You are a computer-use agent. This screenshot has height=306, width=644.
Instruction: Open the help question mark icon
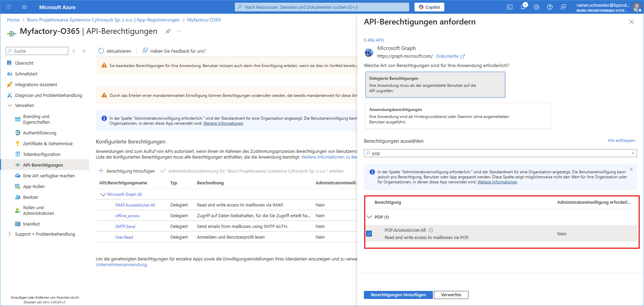coord(550,7)
